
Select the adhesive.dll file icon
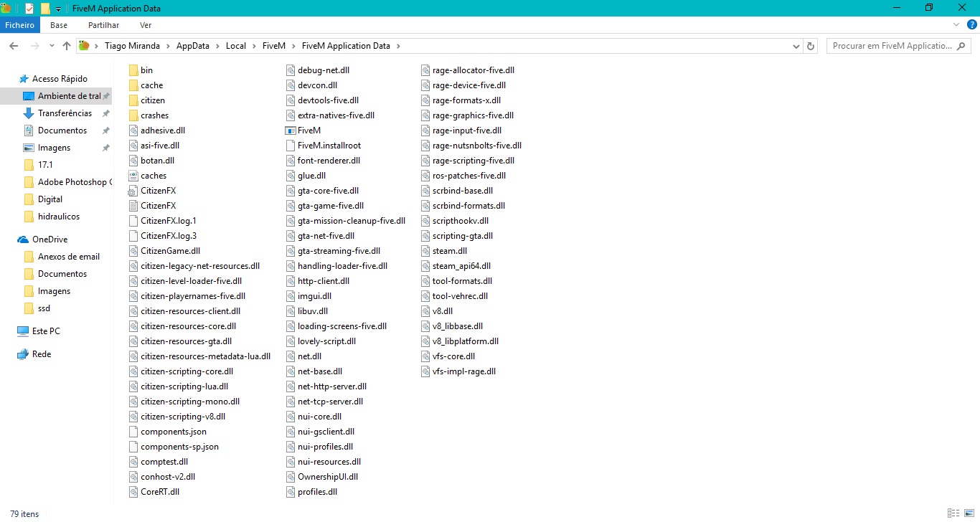tap(133, 130)
